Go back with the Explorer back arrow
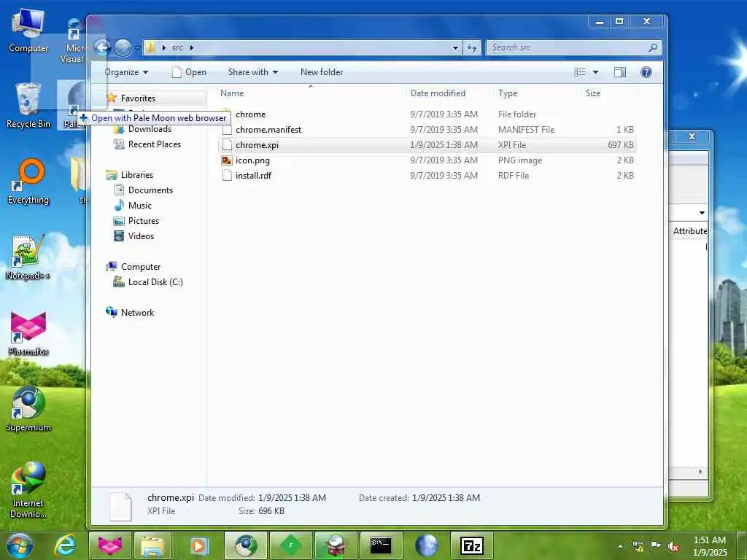Screen dimensions: 747x560 pyautogui.click(x=102, y=47)
